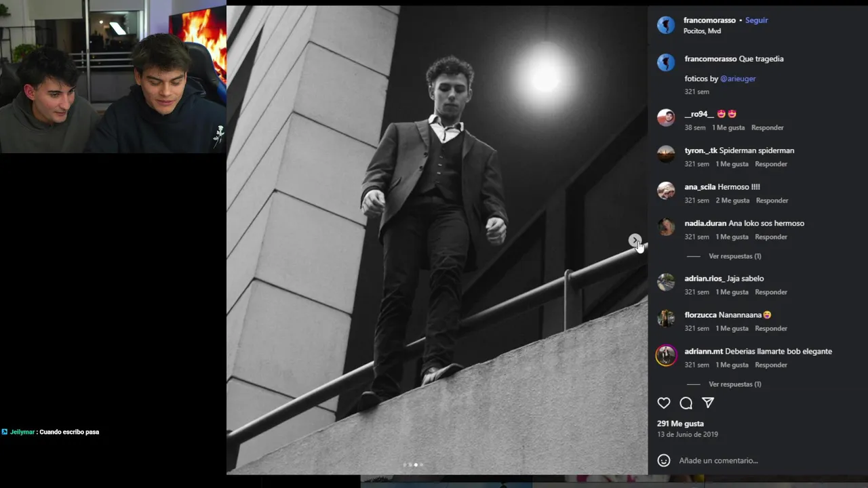Reply to adriann.mt bob elegante comment
This screenshot has height=488, width=868.
pyautogui.click(x=771, y=365)
